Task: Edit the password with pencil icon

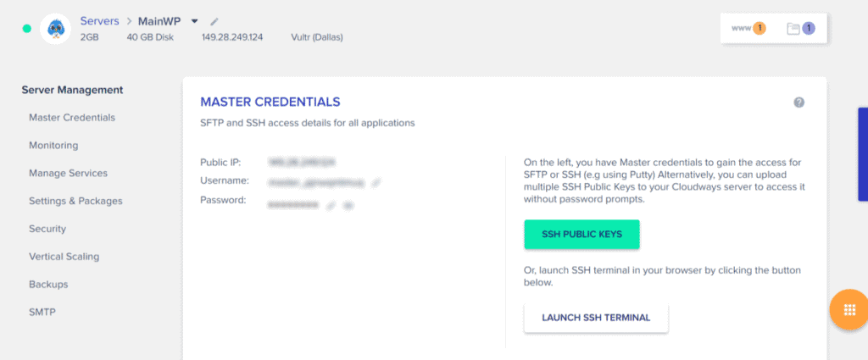Action: [x=331, y=205]
